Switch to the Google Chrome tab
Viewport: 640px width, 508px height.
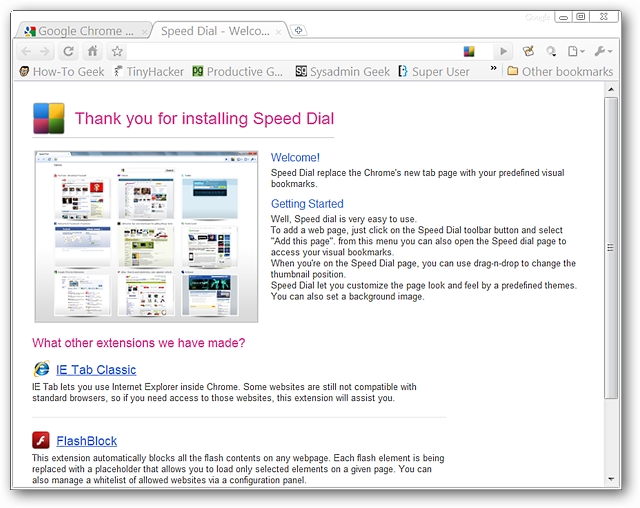coord(82,31)
